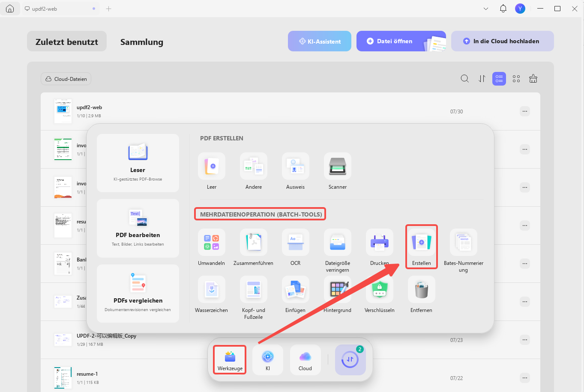Select the Entfernen remove tool
Image resolution: width=584 pixels, height=392 pixels.
pyautogui.click(x=422, y=289)
